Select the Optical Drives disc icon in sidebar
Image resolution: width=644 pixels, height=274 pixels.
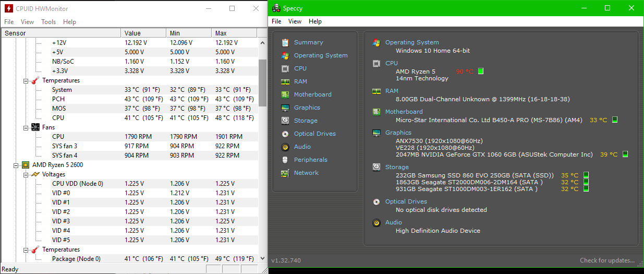point(285,134)
